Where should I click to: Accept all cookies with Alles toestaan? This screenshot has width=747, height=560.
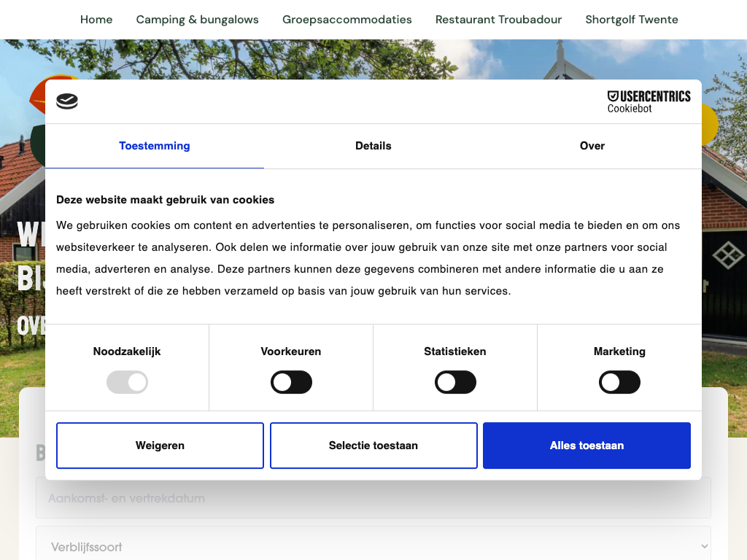pyautogui.click(x=587, y=446)
